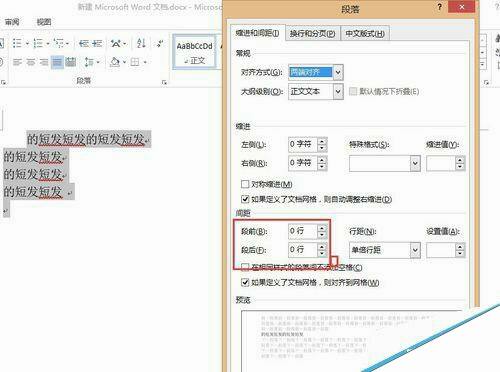Uncheck the 对齐到网格 checkbox
Viewport: 500px width, 372px height.
[x=245, y=282]
